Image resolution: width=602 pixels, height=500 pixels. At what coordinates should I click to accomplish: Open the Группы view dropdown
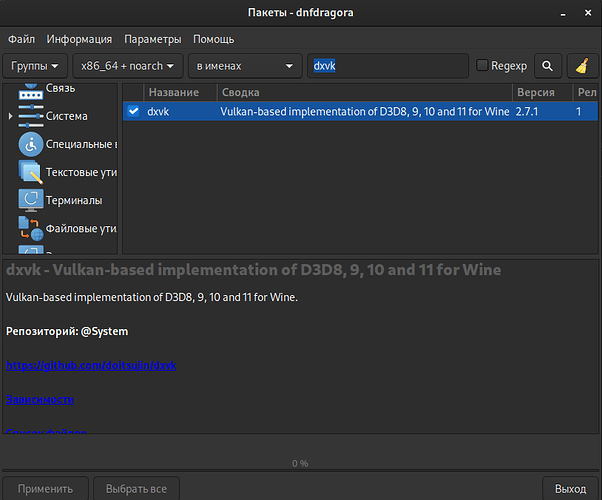[x=36, y=66]
